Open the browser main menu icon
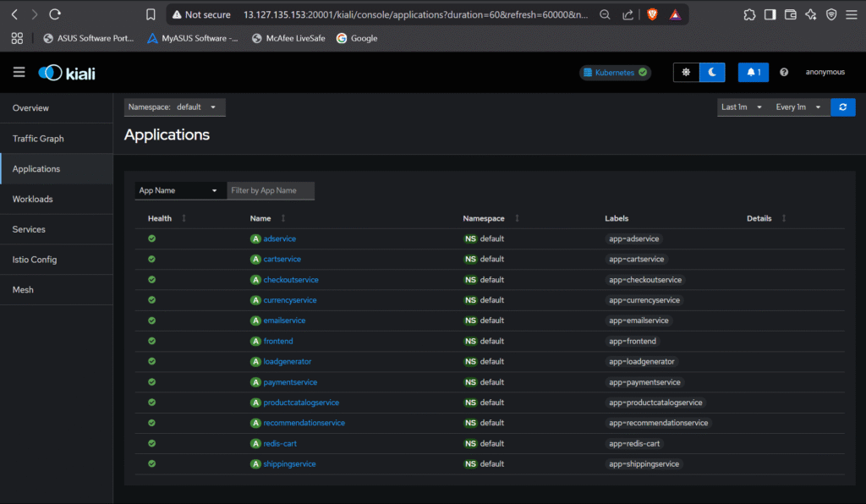 (x=851, y=14)
